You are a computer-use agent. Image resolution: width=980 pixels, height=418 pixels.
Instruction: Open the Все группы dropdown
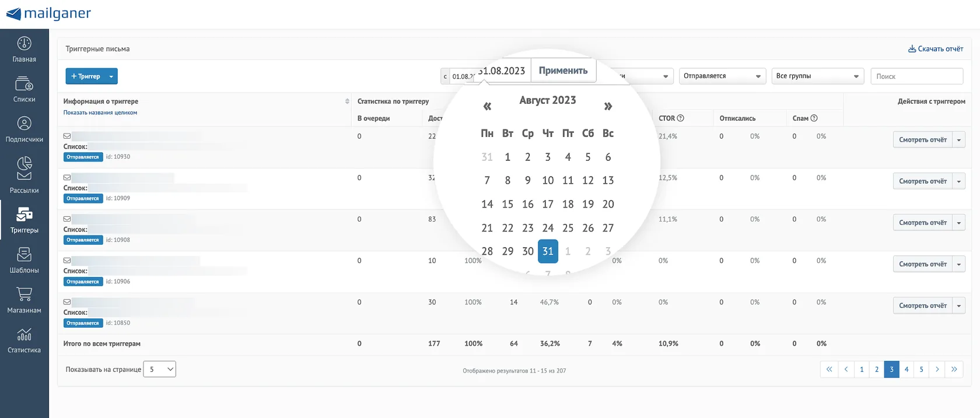[818, 76]
